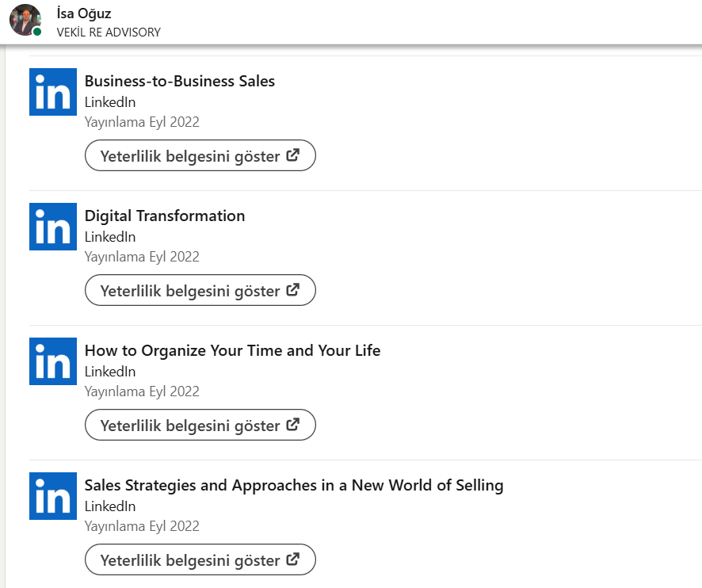
Task: Click LinkedIn issuer under How to Organize Your Time
Action: click(110, 372)
